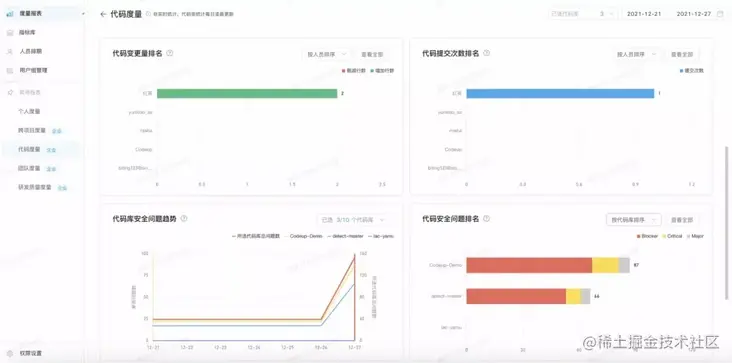Open 按人员排序 dropdown in 代码变更量排名 card
Viewport: 732px width, 363px height.
pyautogui.click(x=326, y=54)
